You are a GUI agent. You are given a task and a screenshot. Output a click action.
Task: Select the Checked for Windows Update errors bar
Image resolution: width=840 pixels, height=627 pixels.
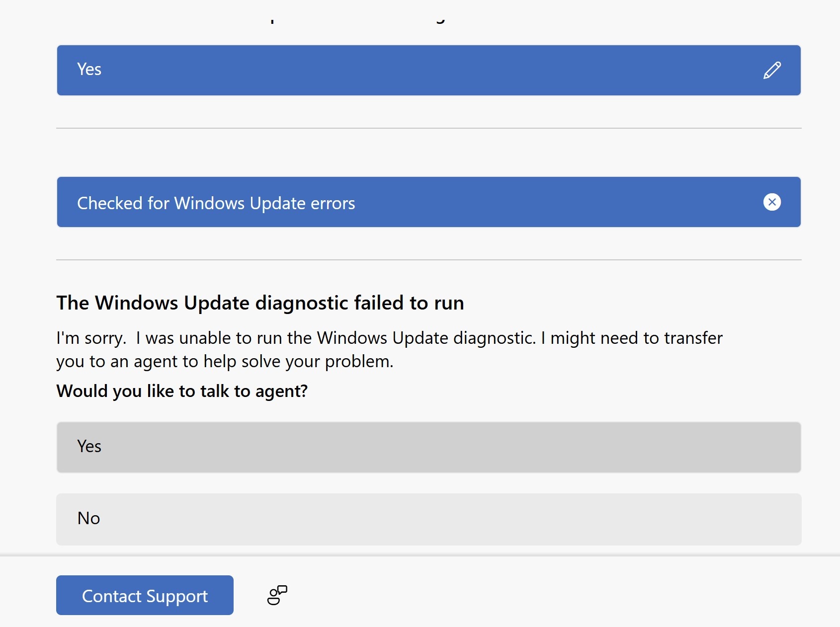click(428, 202)
